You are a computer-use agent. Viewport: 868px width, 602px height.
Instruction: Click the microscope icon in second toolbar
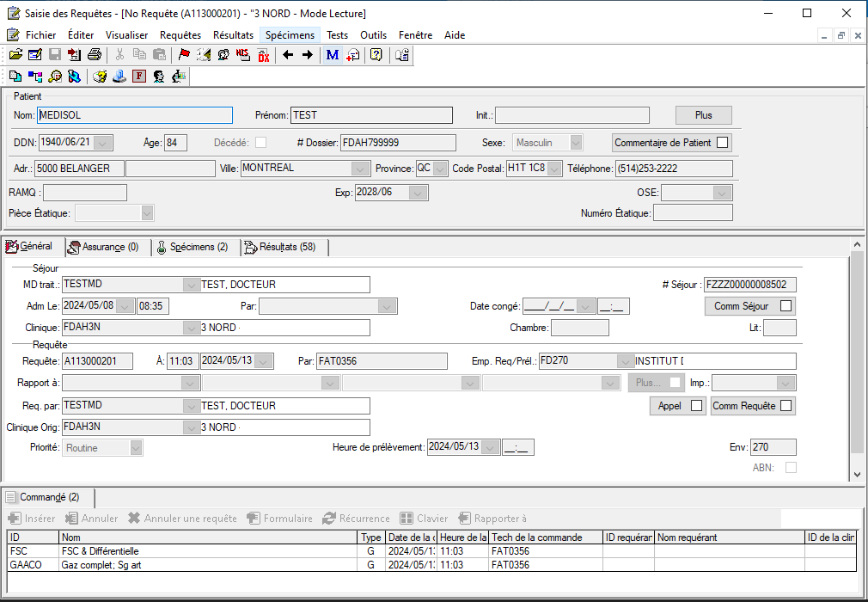tap(179, 77)
